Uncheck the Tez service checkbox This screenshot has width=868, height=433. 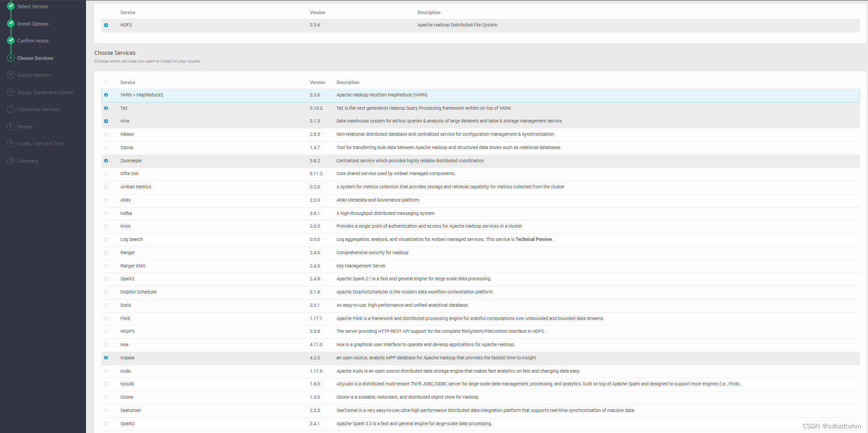point(106,108)
